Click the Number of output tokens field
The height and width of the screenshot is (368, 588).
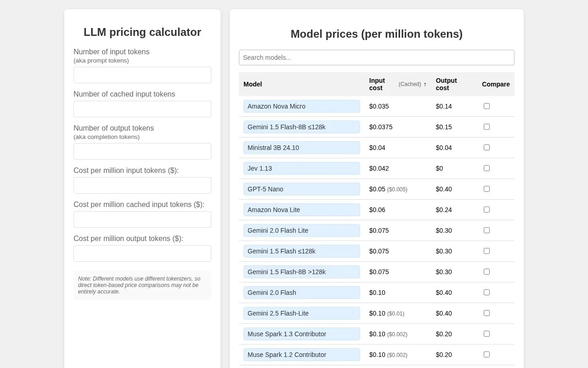tap(142, 151)
